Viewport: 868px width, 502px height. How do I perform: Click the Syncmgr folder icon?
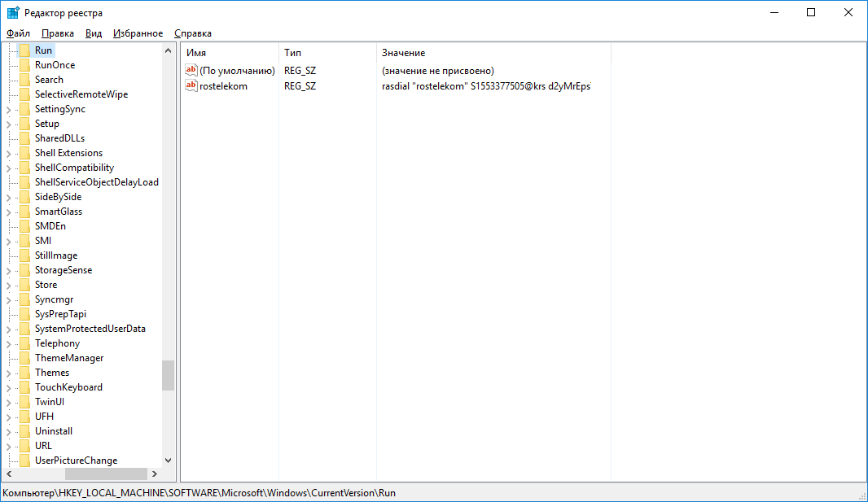point(25,299)
